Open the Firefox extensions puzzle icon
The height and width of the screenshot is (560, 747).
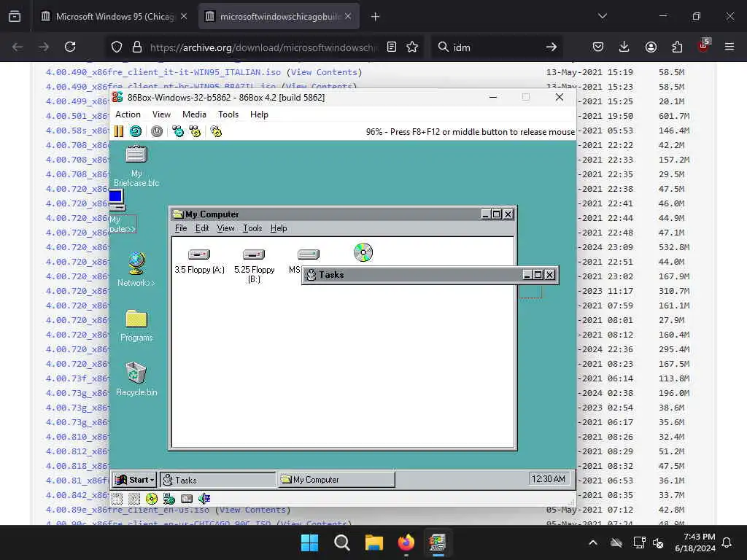[677, 47]
